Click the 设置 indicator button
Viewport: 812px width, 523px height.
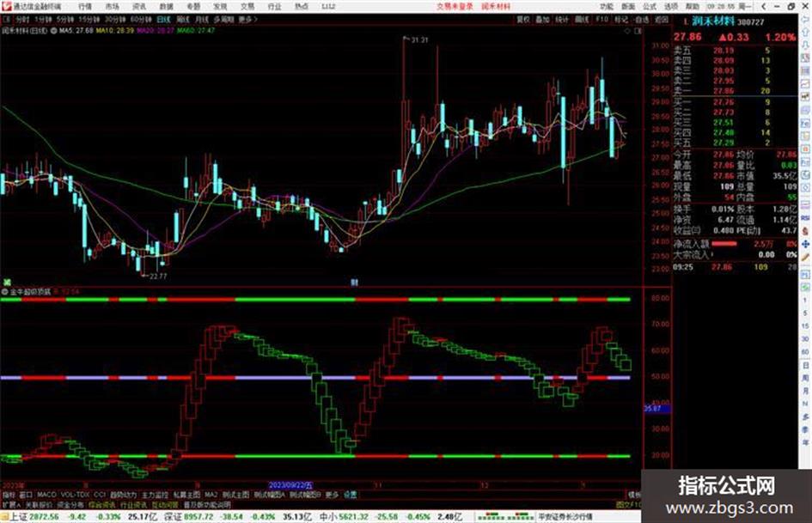point(350,495)
